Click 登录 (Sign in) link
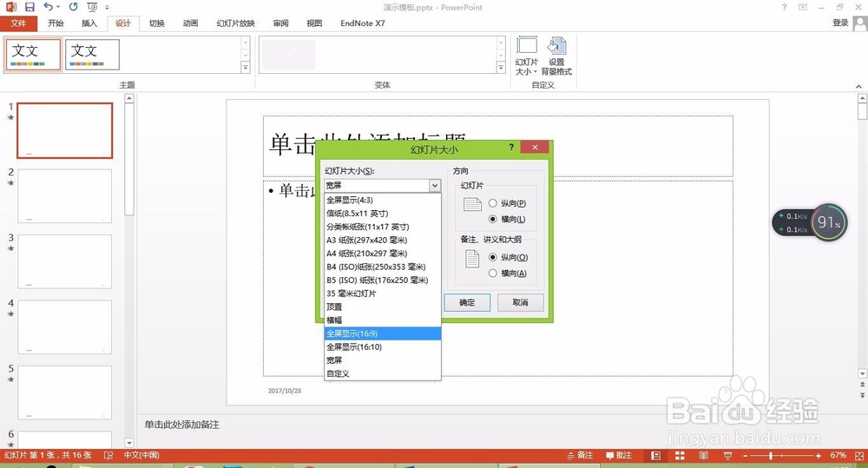868x468 pixels. point(840,23)
